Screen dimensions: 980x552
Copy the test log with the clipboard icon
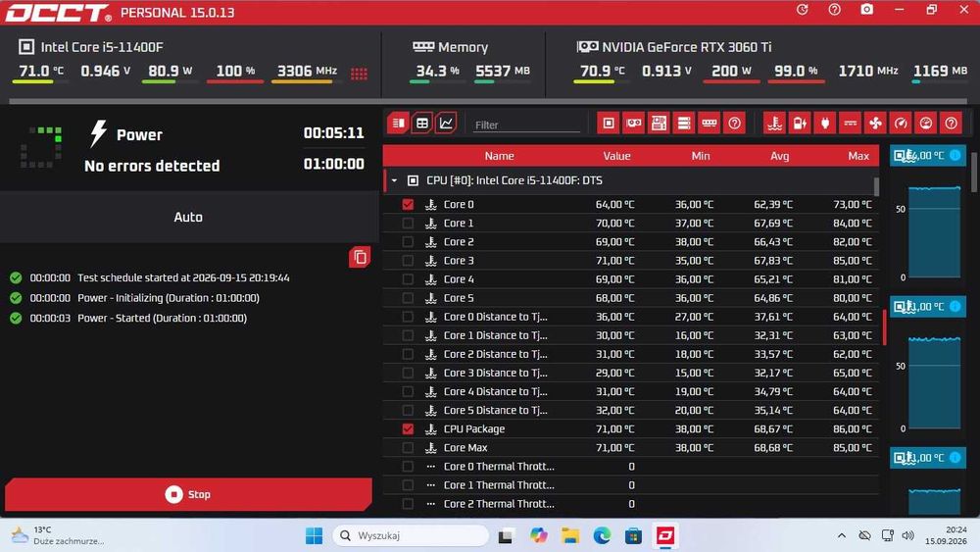(x=360, y=257)
